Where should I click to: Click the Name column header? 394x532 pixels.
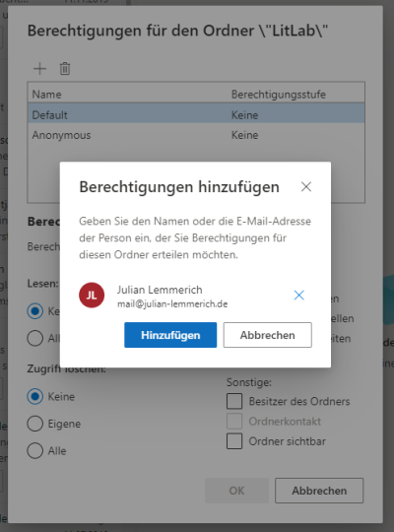[47, 95]
